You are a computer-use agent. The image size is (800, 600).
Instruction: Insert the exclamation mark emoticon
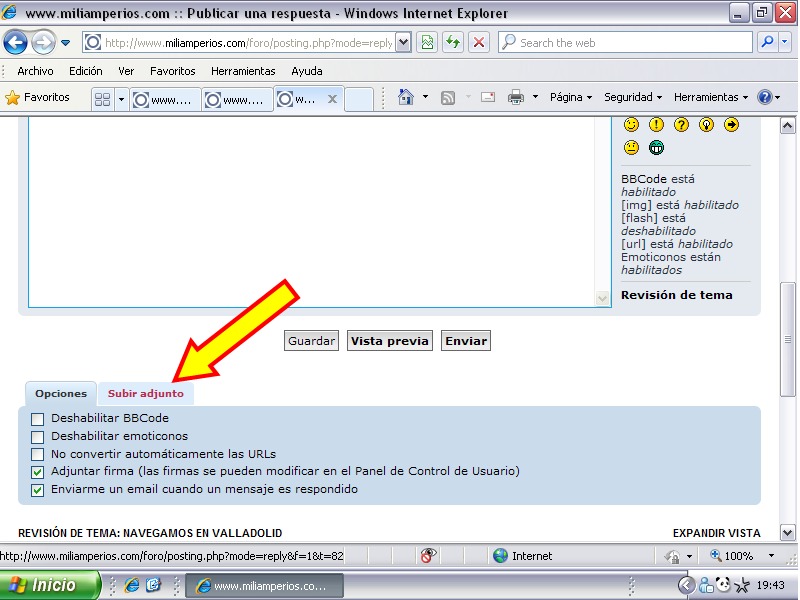point(656,125)
